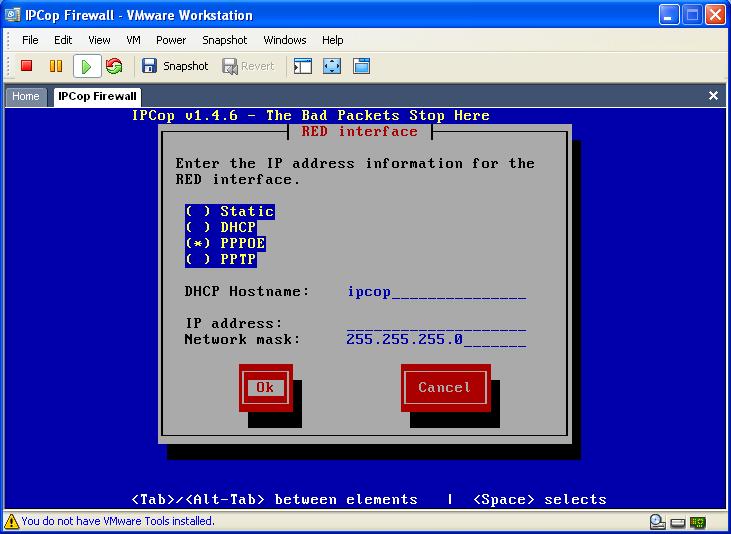Click the red Power Off stop icon
This screenshot has width=731, height=534.
[27, 66]
